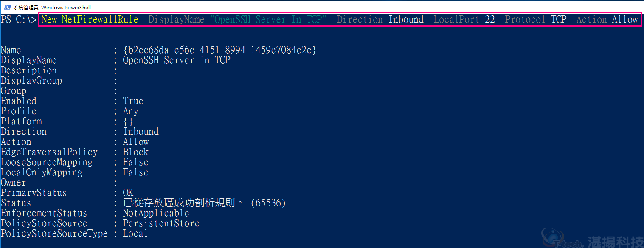Image resolution: width=644 pixels, height=248 pixels.
Task: Click the PS C:\> prompt text
Action: point(18,20)
